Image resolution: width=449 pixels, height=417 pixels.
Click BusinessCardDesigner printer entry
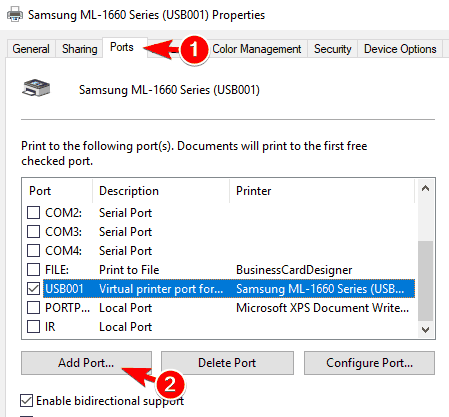(x=294, y=270)
